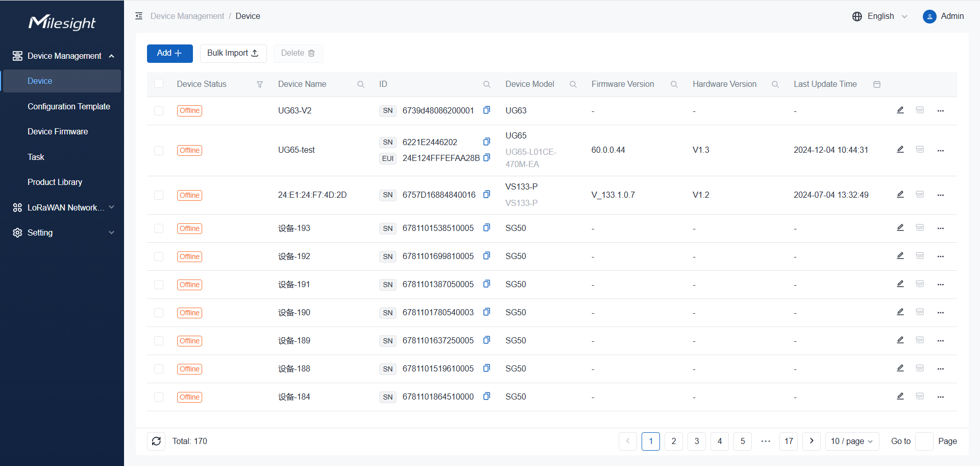Go to page 17

click(789, 441)
